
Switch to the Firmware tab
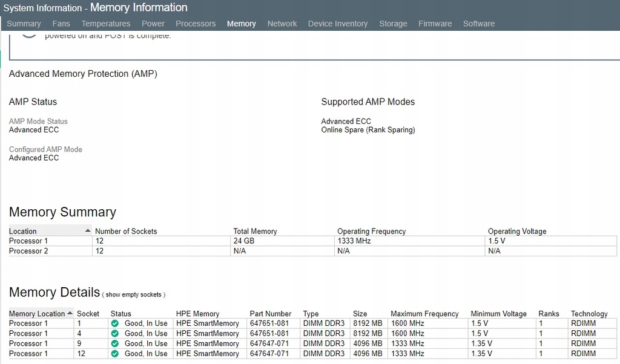pyautogui.click(x=435, y=24)
